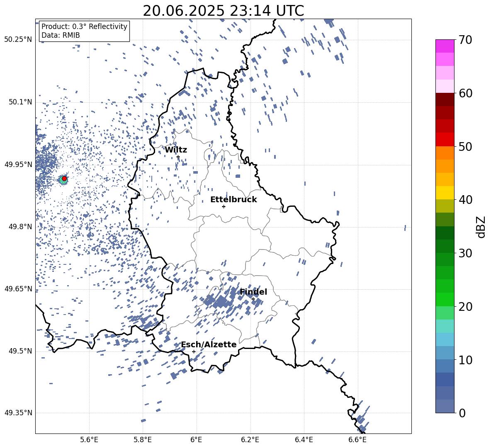Click the 60 label on colorbar

coord(466,93)
